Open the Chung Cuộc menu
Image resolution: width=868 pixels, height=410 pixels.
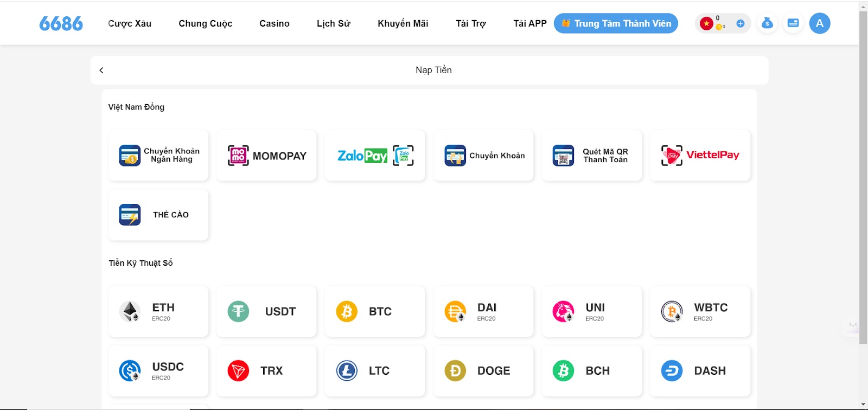[206, 23]
